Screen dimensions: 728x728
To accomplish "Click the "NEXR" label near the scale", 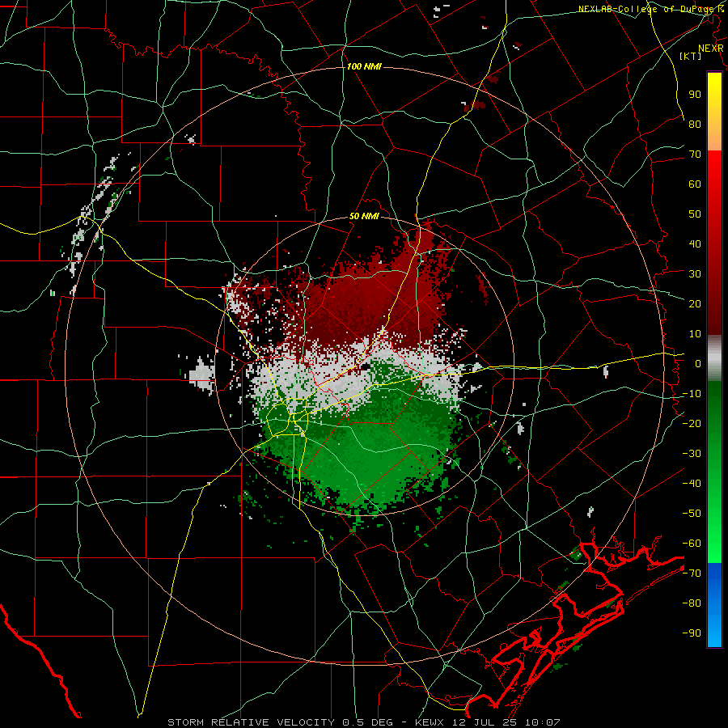I will (x=711, y=49).
